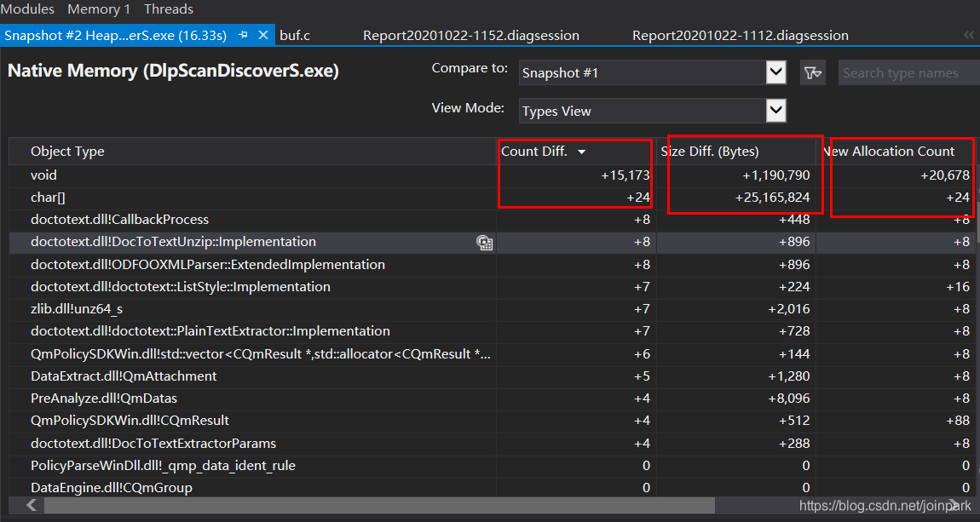The height and width of the screenshot is (522, 980).
Task: Click the +8,096 size diff value
Action: tap(789, 399)
